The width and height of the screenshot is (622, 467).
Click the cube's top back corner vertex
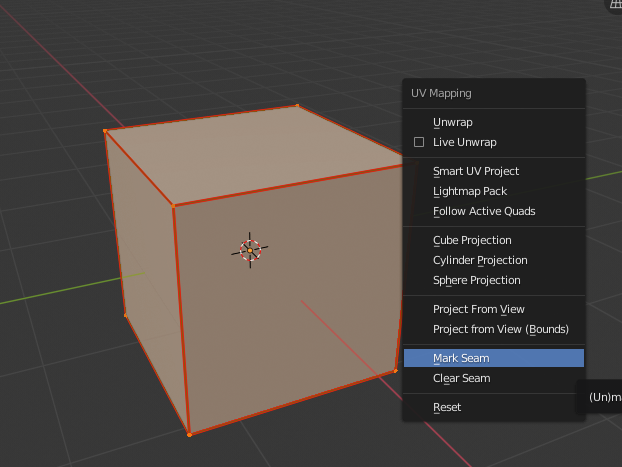[x=297, y=106]
